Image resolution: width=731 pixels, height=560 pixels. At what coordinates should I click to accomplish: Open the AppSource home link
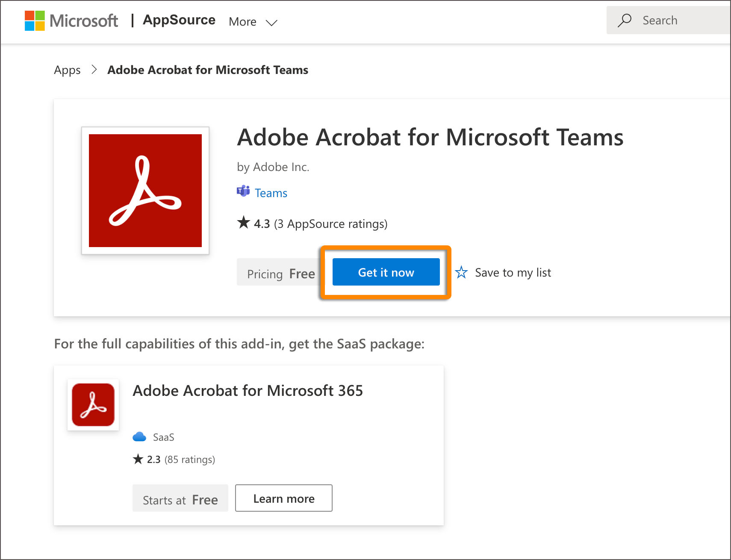179,20
